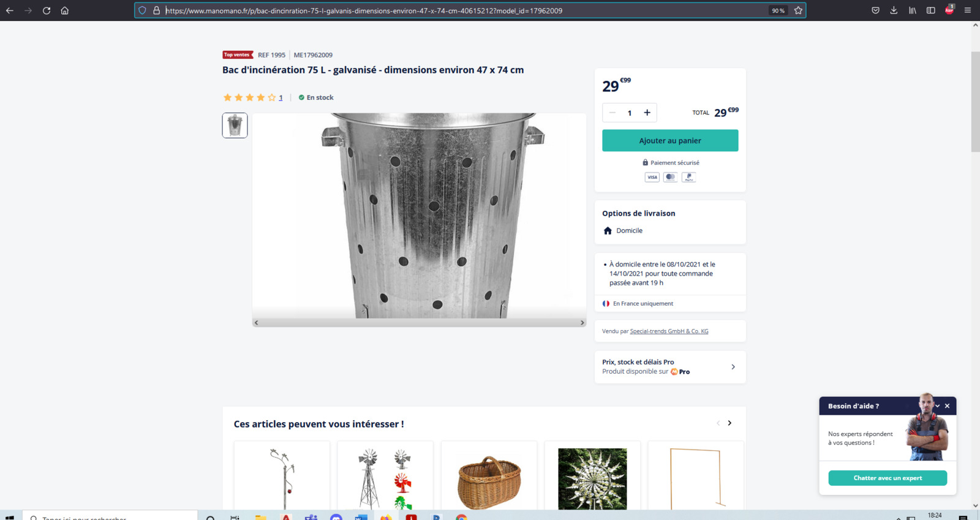Bookmark this page with the star icon
The width and height of the screenshot is (980, 520).
point(798,10)
